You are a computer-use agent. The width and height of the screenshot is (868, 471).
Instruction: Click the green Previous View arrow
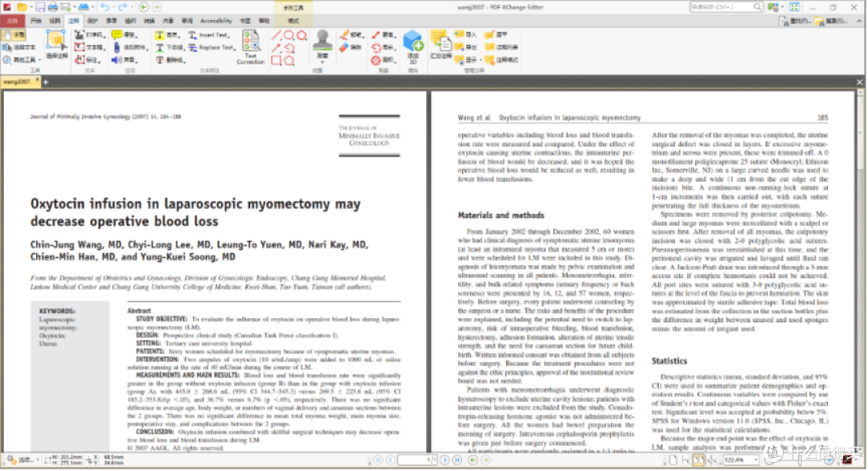point(143,7)
